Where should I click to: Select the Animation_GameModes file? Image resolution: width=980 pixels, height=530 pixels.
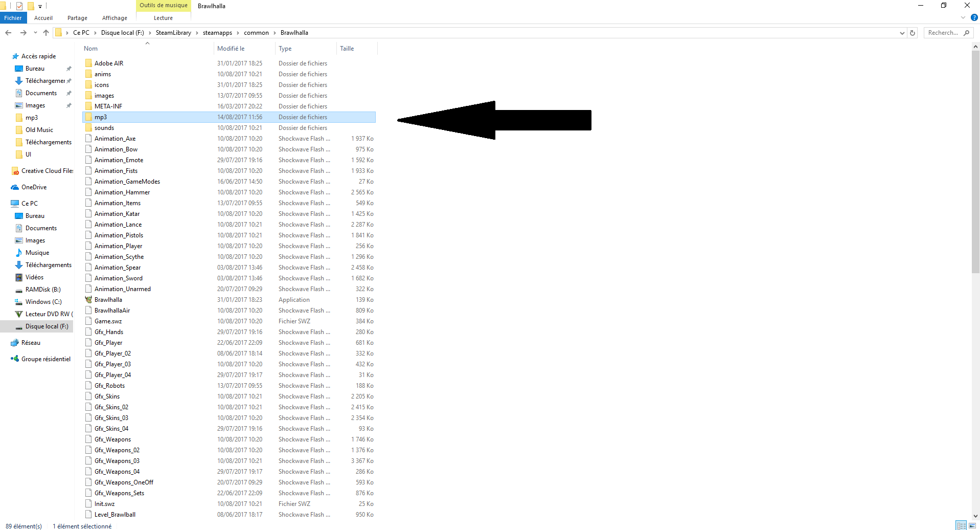229,182
